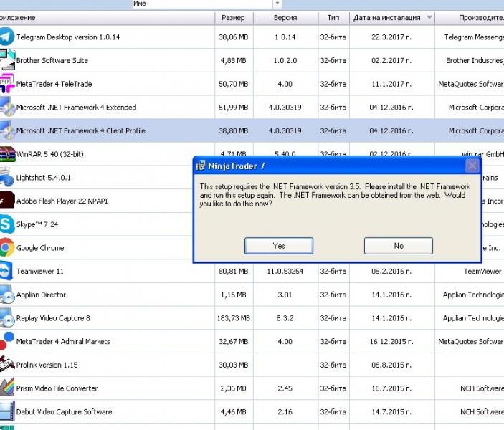This screenshot has width=504, height=430.
Task: Select the MetaTrader 4 Admiral Markets row
Action: coord(252,342)
